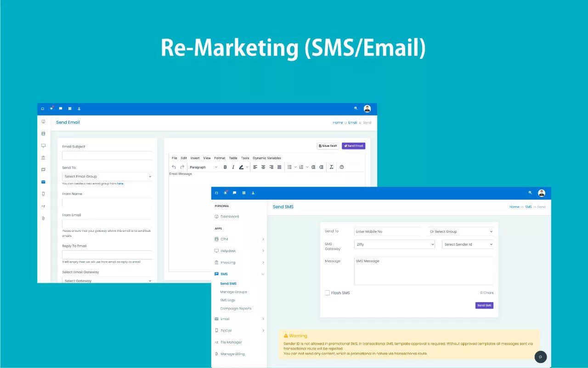Screen dimensions: 588x368
Task: Center-align text using the align center icon
Action: (263, 167)
